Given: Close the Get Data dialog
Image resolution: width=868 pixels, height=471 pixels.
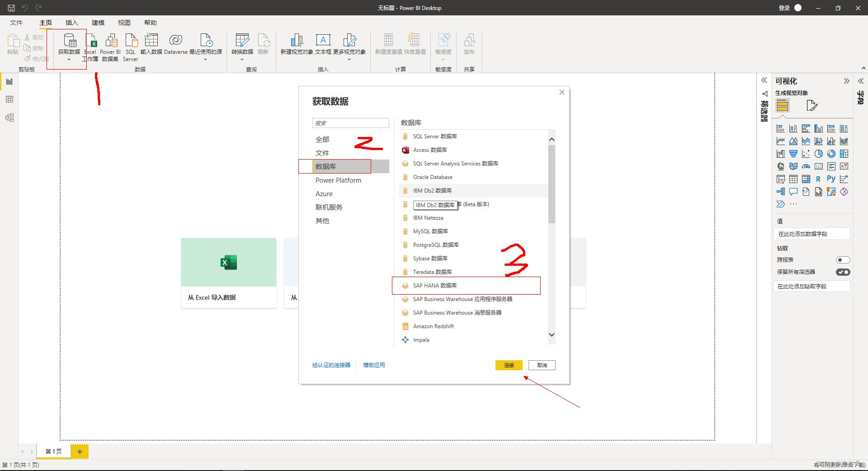Looking at the screenshot, I should tap(562, 92).
